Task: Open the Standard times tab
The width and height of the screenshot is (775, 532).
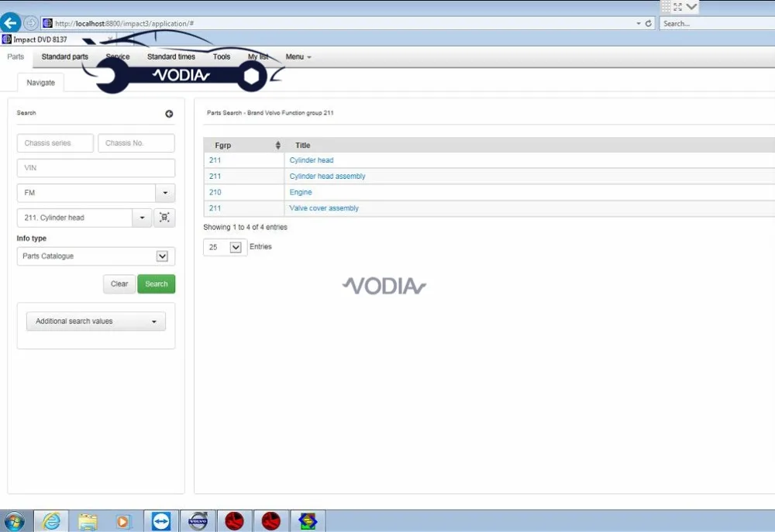Action: tap(171, 57)
